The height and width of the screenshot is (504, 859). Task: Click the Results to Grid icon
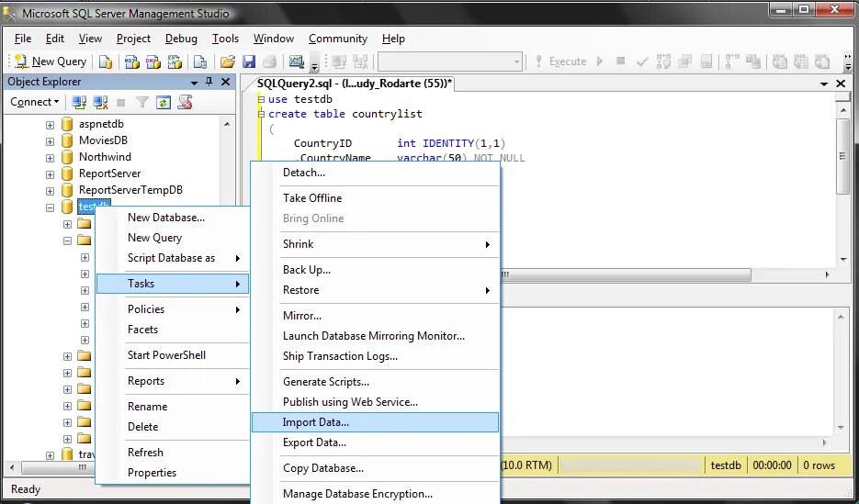click(801, 62)
